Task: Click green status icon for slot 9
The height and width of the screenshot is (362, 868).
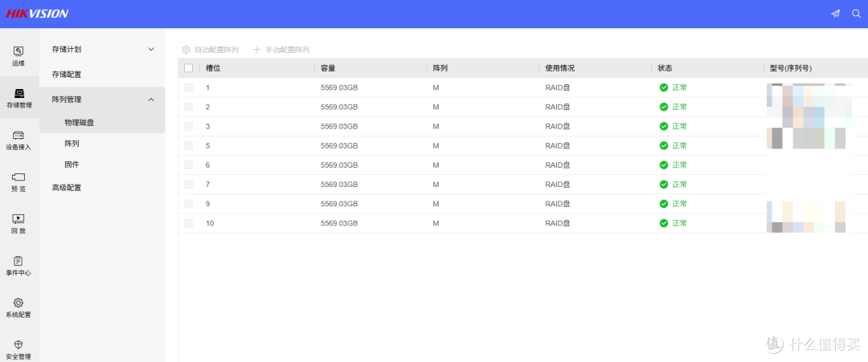Action: tap(664, 203)
